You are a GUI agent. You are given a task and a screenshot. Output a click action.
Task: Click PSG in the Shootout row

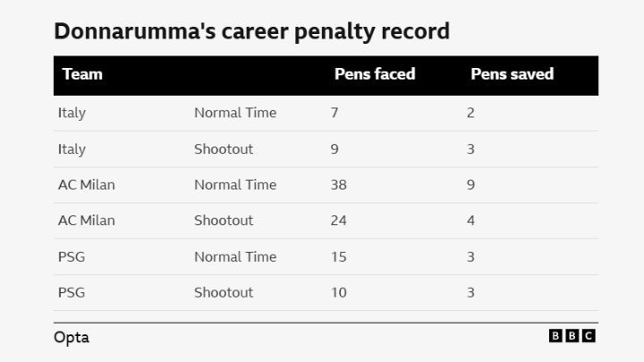72,292
